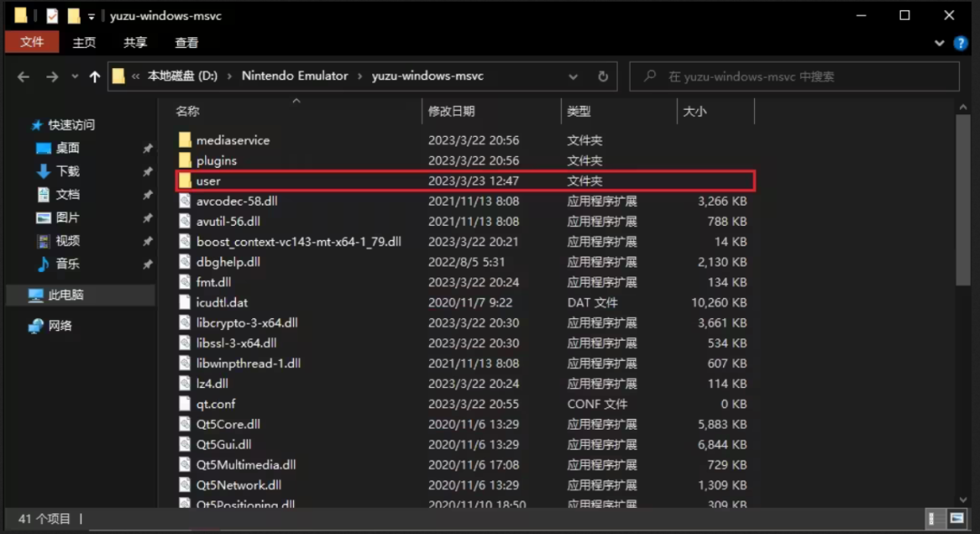This screenshot has width=980, height=534.
Task: Open the 文件 menu
Action: click(x=32, y=42)
